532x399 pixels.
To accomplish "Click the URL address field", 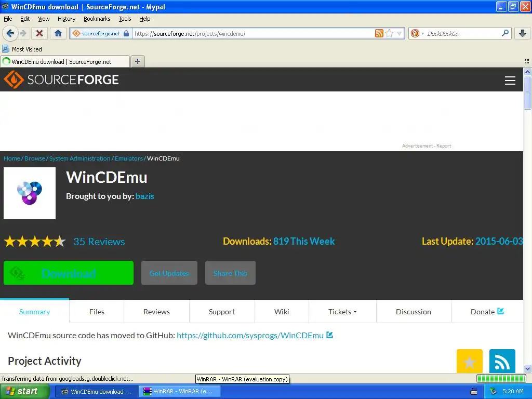I will coord(253,33).
